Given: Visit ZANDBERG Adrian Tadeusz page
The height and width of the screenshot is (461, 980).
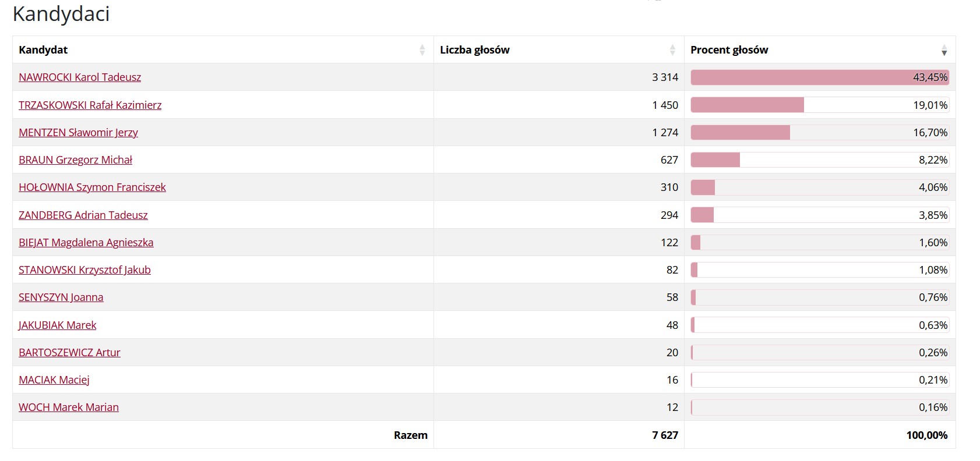Looking at the screenshot, I should [83, 215].
